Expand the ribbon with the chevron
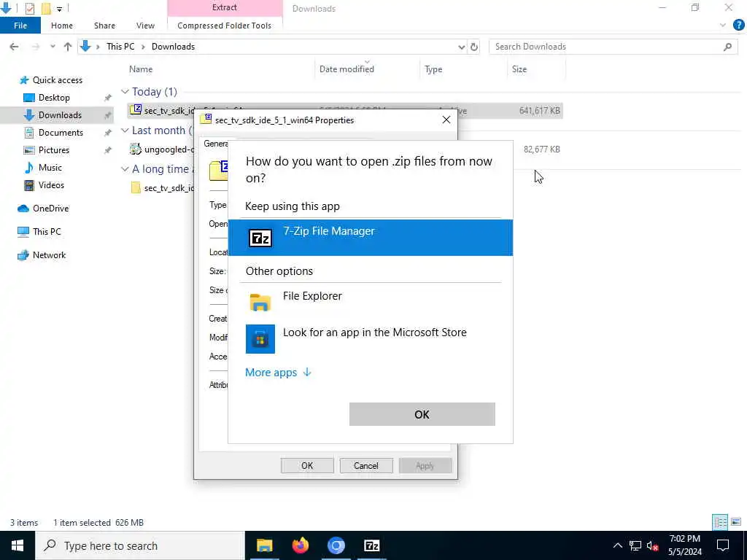 (x=723, y=26)
